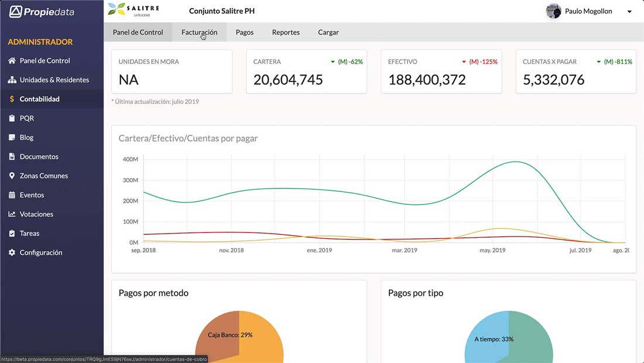Click the gear icon for Configuración
Image resolution: width=644 pixels, height=363 pixels.
tap(12, 252)
